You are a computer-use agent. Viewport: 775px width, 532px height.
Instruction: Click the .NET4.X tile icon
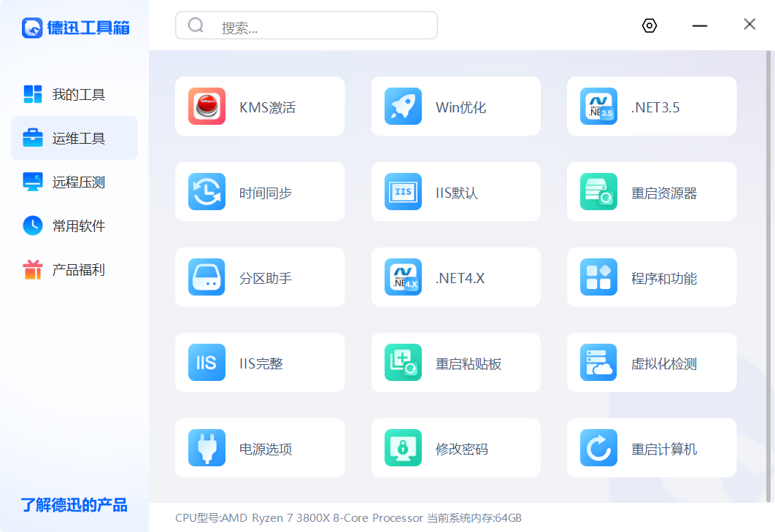coord(403,277)
